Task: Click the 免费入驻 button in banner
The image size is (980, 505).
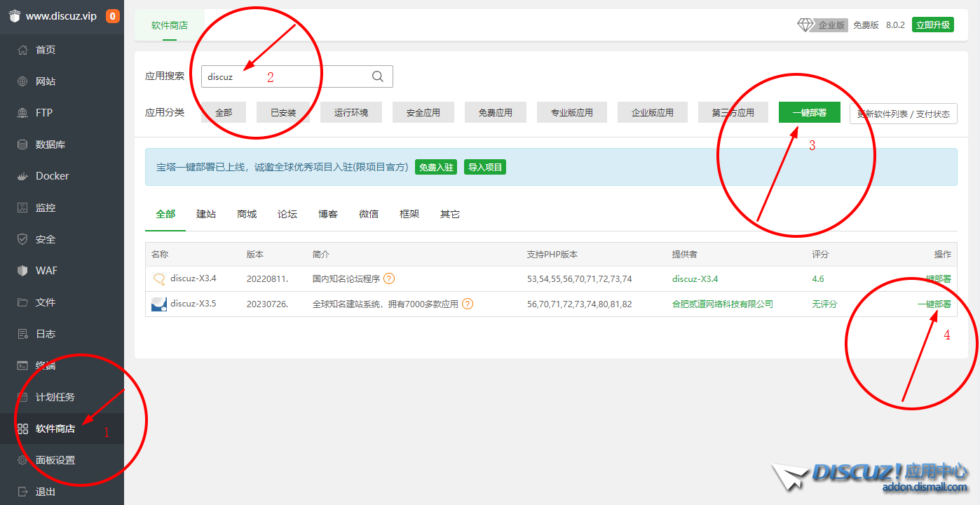Action: point(435,167)
